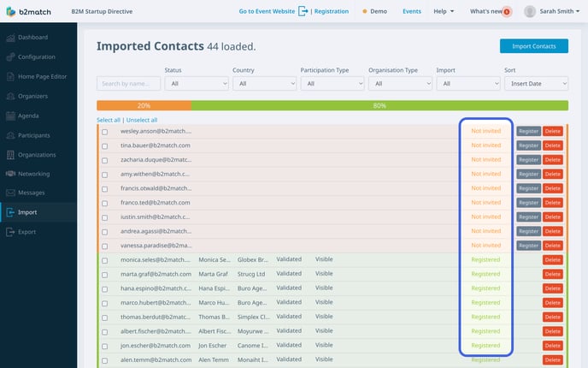The height and width of the screenshot is (368, 588).
Task: Click the Globex Br... organisation cell
Action: coord(253,259)
